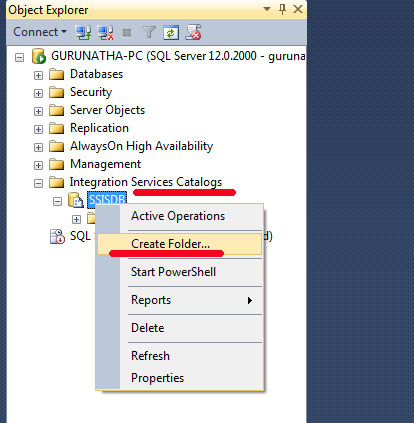Select the Server Objects tree item
The height and width of the screenshot is (423, 414).
(x=107, y=110)
